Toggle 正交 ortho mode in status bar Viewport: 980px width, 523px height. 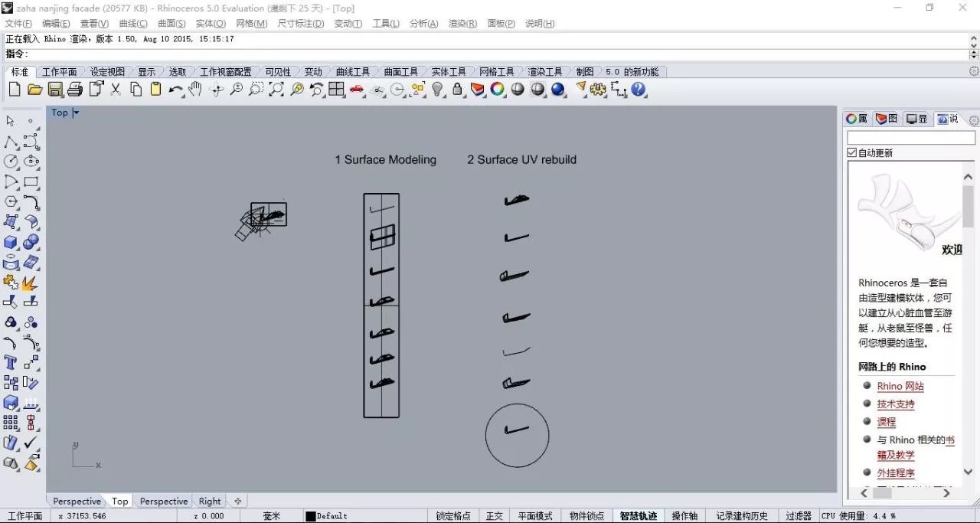pos(495,516)
